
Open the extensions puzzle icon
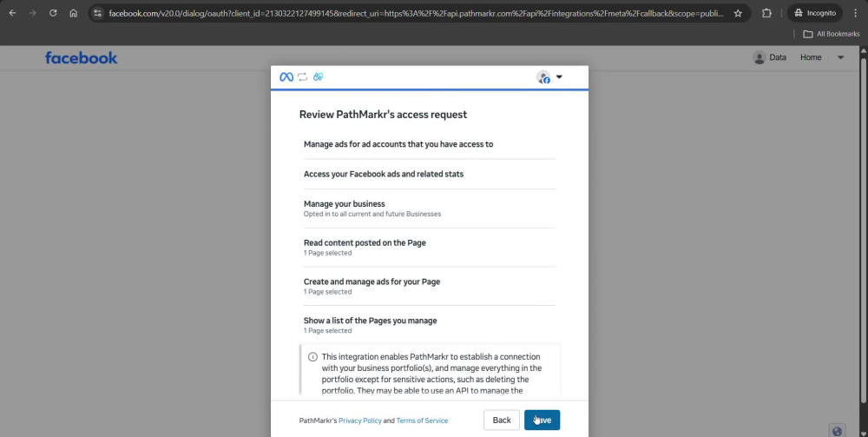(766, 13)
